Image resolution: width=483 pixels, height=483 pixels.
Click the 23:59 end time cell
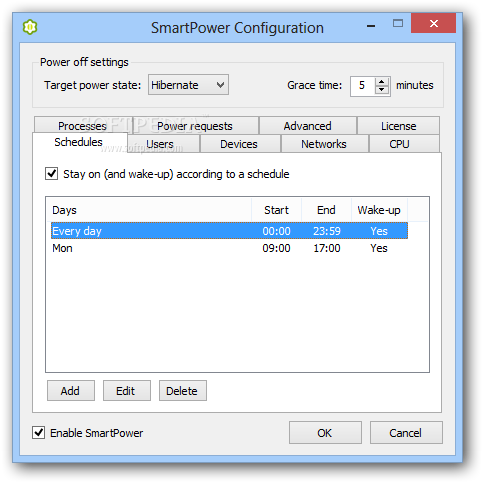click(327, 231)
